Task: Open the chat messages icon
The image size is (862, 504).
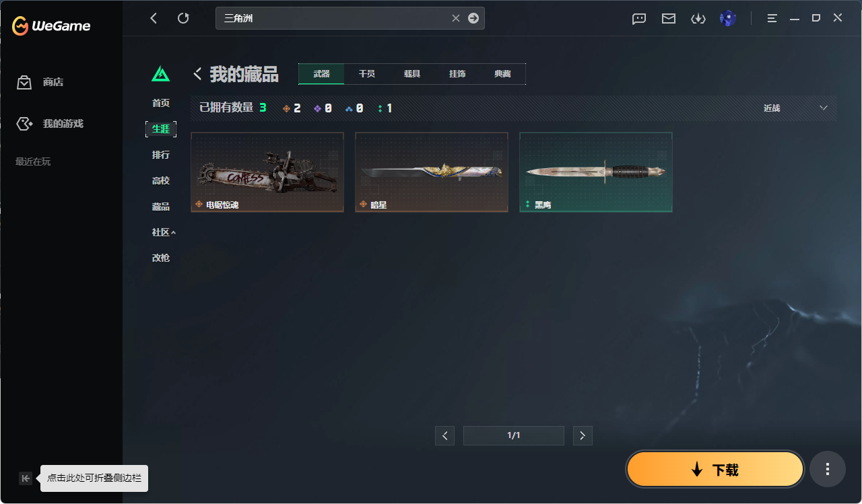Action: pyautogui.click(x=639, y=19)
